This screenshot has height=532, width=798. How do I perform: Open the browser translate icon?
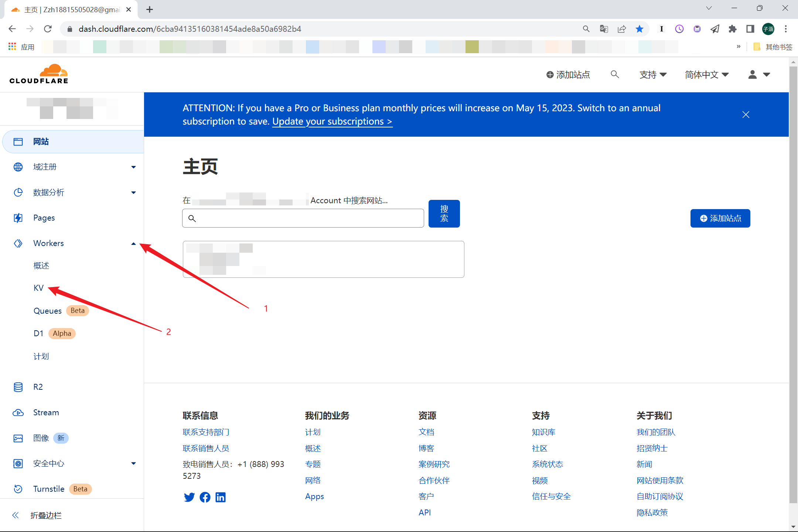(604, 29)
